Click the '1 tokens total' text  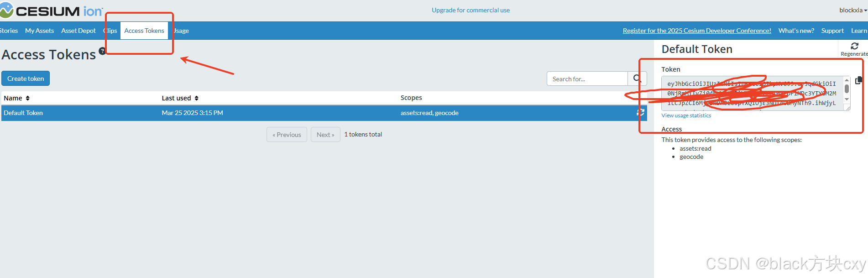pyautogui.click(x=363, y=134)
